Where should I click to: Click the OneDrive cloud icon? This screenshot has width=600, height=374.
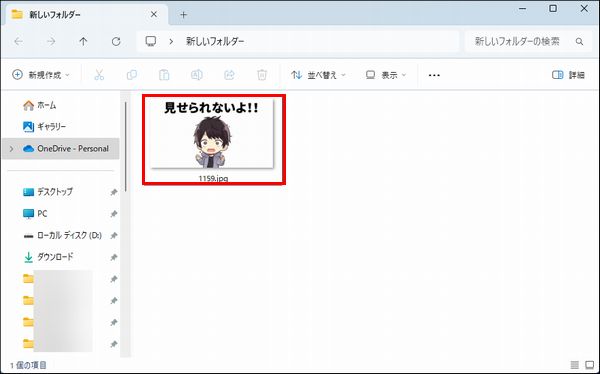pyautogui.click(x=28, y=149)
